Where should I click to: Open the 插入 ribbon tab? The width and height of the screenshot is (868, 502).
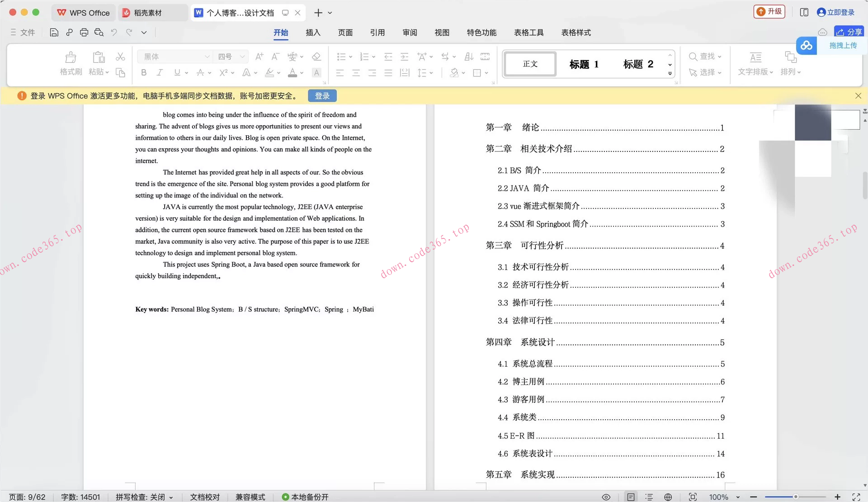click(313, 33)
